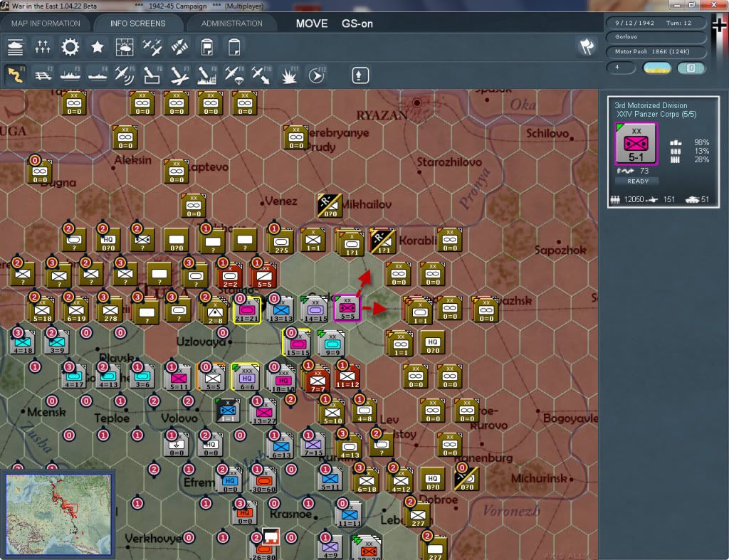The image size is (729, 560).
Task: Click the date and Turn 12 field
Action: click(656, 23)
